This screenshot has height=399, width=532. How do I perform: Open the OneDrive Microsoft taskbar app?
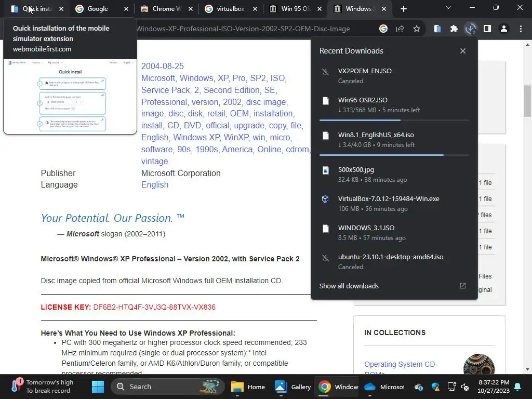coord(383,387)
